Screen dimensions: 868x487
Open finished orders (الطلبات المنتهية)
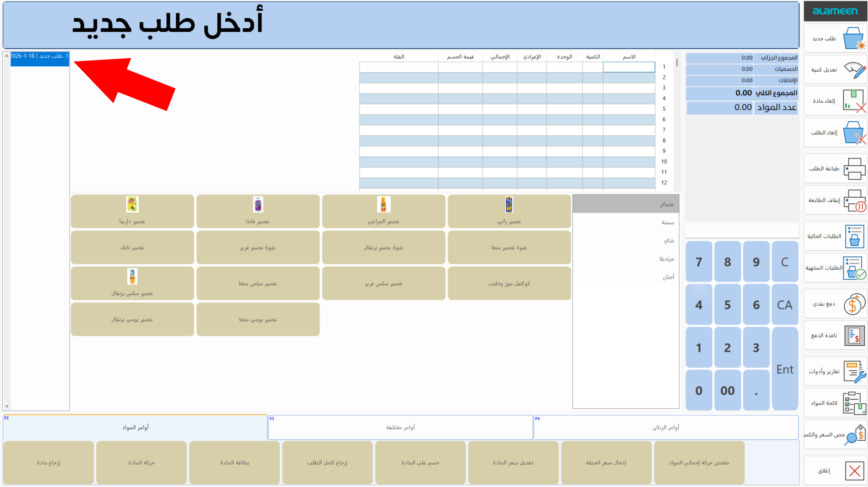pos(835,268)
